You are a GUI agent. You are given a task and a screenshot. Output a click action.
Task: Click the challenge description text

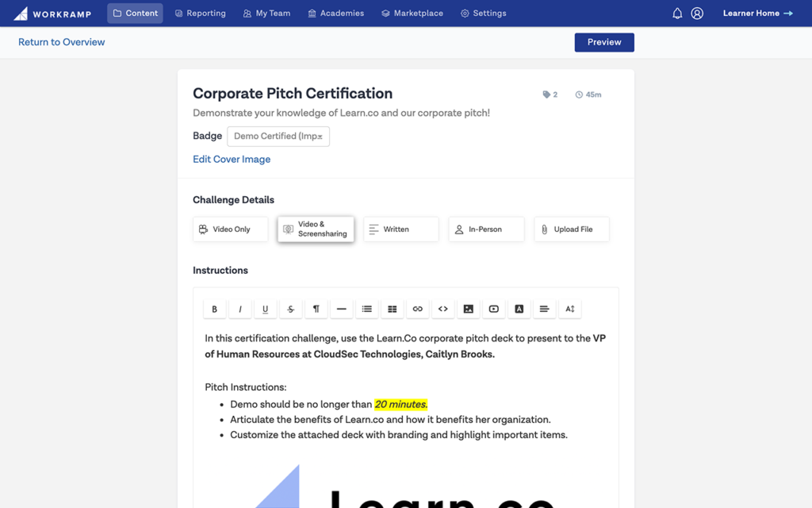coord(341,113)
